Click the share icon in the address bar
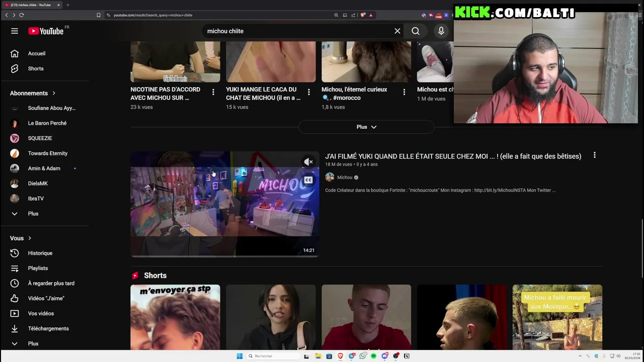Screen dimensions: 644x362 [354, 15]
